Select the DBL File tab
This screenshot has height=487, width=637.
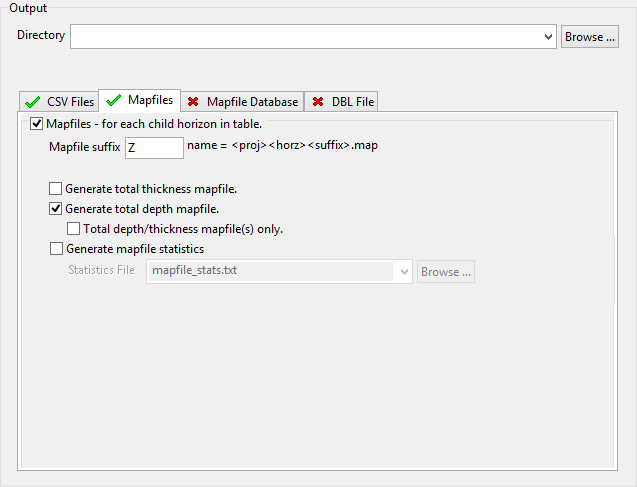[x=351, y=102]
